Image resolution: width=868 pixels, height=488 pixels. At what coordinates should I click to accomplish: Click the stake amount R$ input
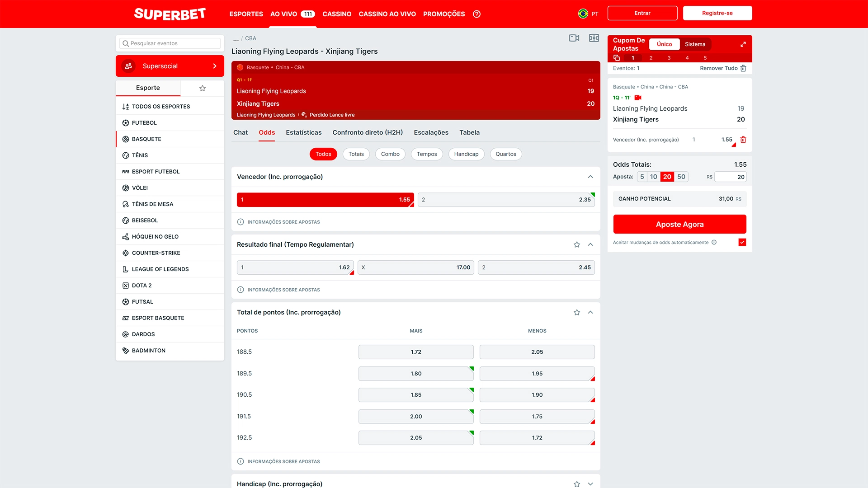click(731, 177)
